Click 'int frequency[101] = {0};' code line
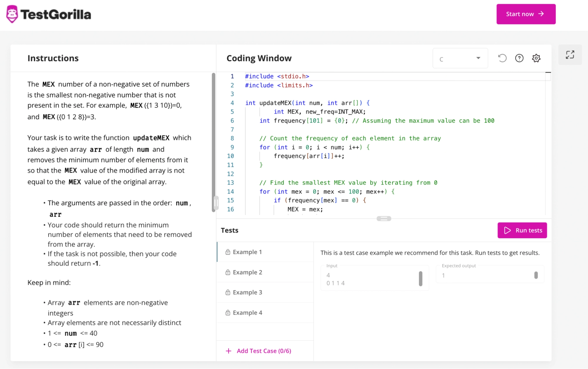The height and width of the screenshot is (369, 588). pos(377,121)
